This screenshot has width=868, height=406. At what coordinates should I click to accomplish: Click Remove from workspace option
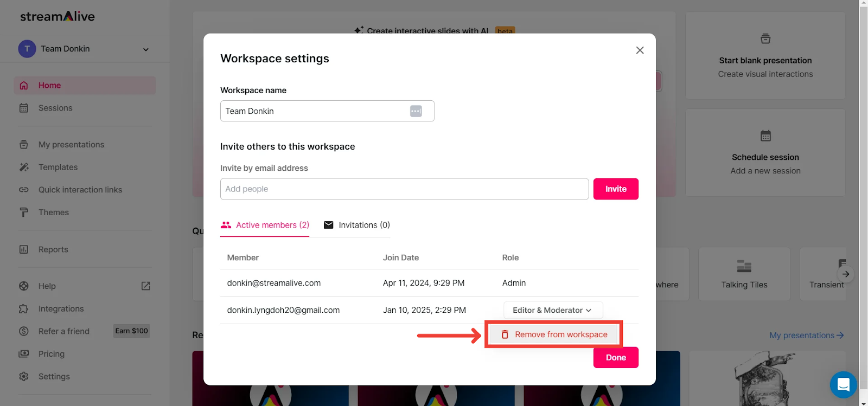[x=554, y=334]
